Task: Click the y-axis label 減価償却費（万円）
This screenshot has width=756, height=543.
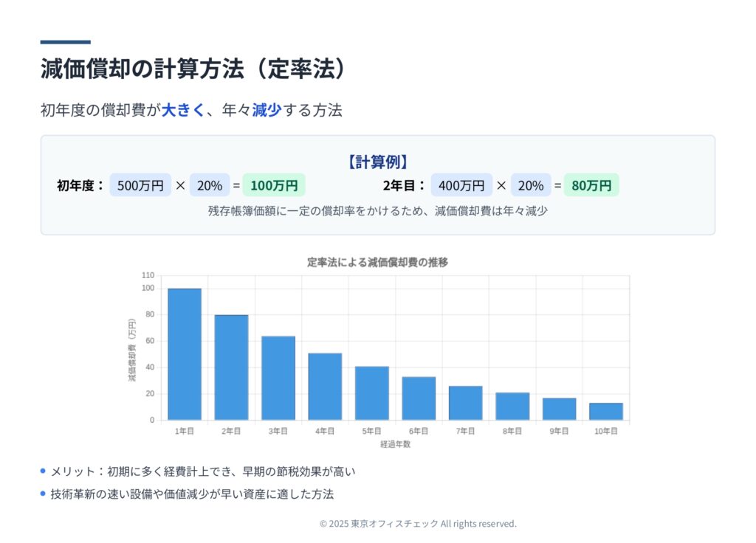Action: [x=132, y=350]
